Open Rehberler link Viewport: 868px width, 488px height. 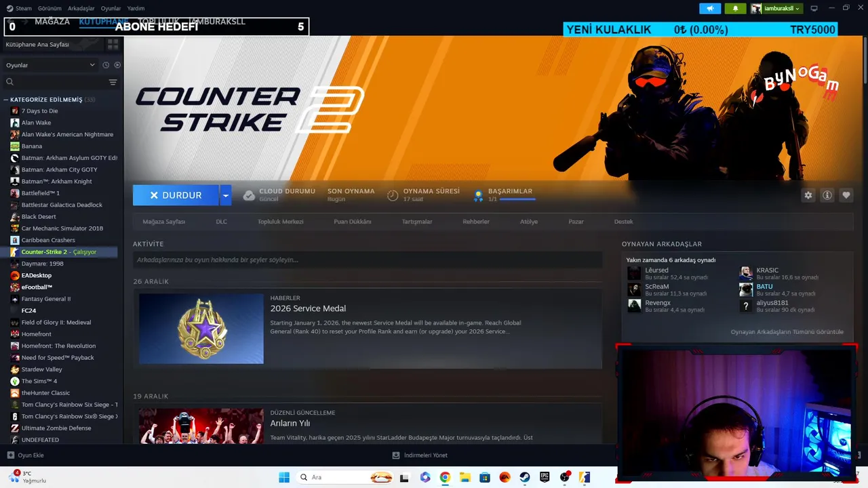pos(476,222)
